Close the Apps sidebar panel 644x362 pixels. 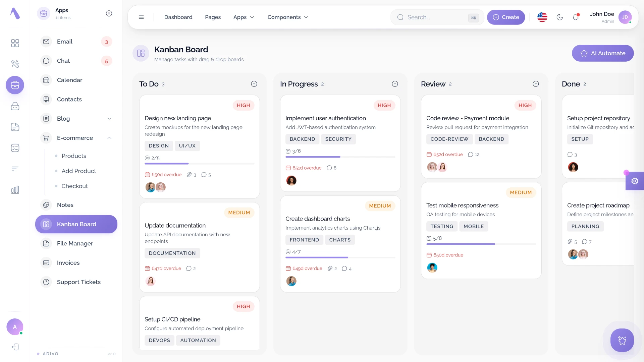[x=109, y=13]
